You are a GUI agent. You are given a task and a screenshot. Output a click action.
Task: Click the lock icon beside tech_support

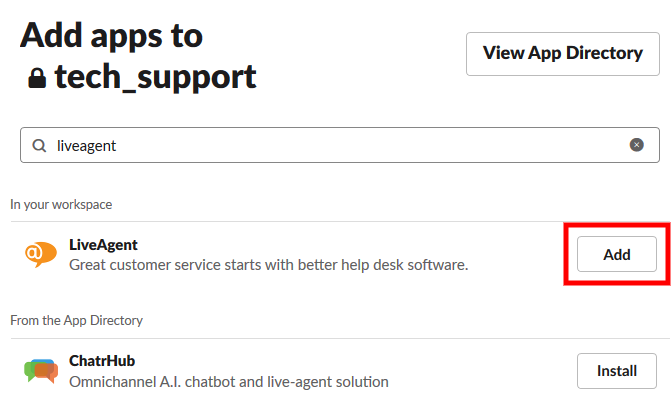click(x=37, y=79)
